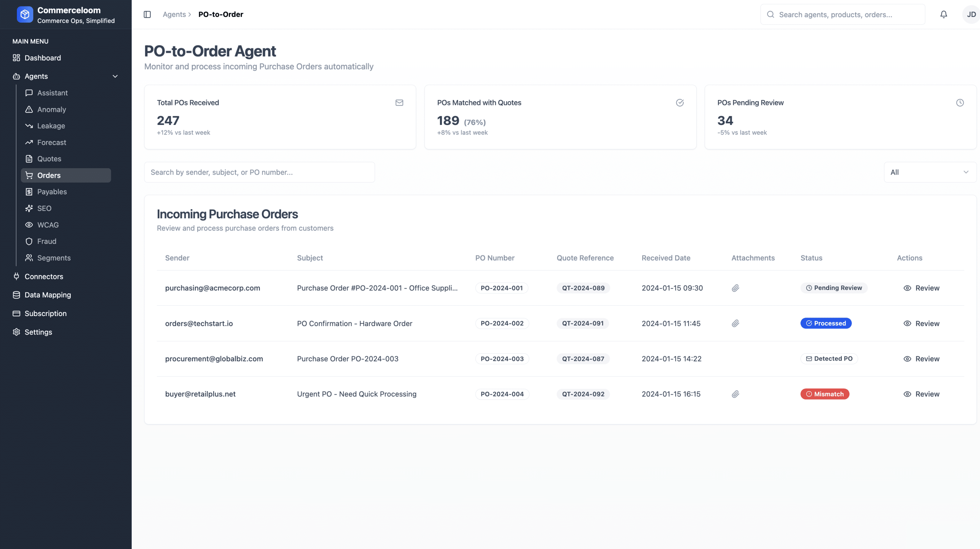Click checkmark icon on Matched Quotes card
This screenshot has width=980, height=549.
click(679, 103)
